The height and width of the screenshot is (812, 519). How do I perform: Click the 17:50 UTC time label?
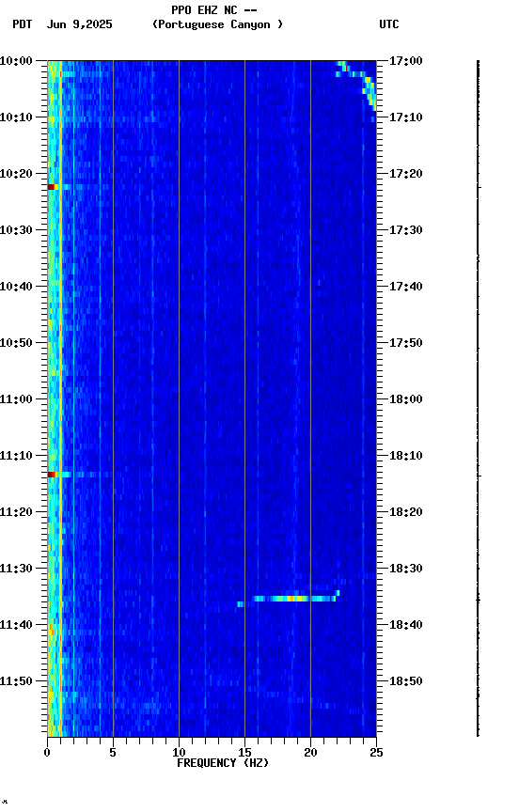point(406,343)
